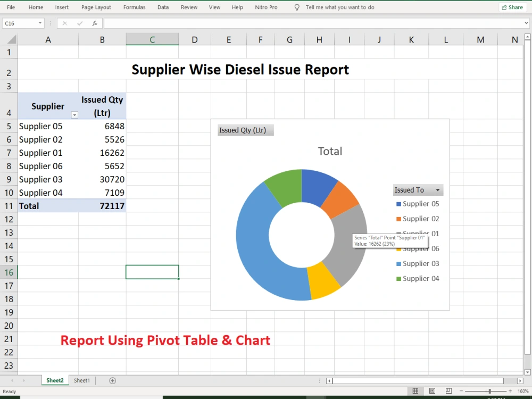532x399 pixels.
Task: Click the Tell me what you want search field
Action: [340, 7]
